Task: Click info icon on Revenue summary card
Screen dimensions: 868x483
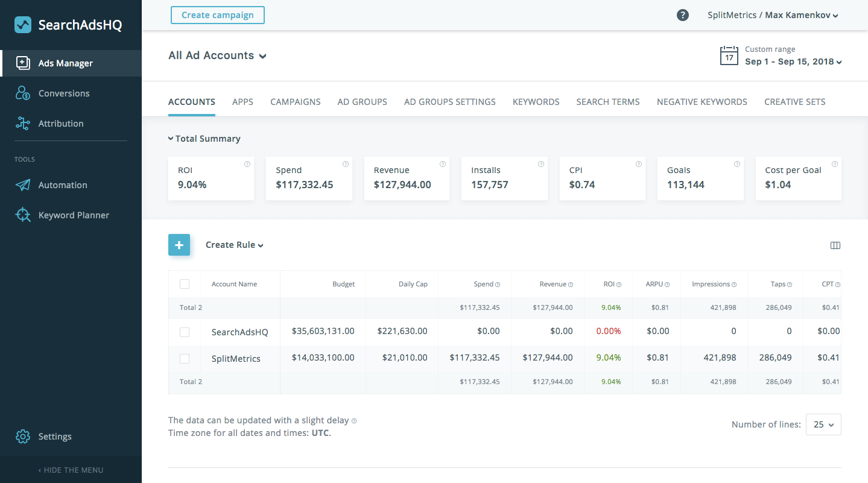Action: pos(443,164)
